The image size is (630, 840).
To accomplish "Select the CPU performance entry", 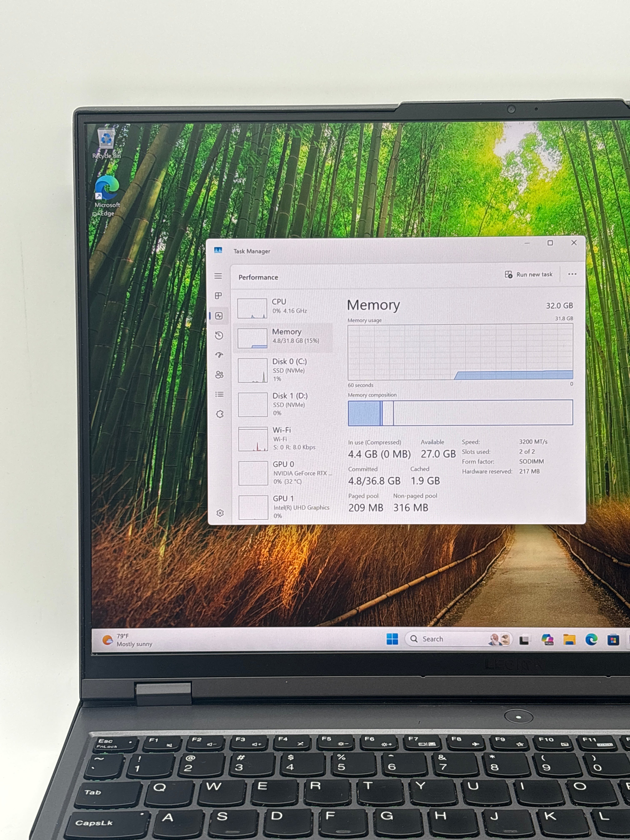I will pyautogui.click(x=283, y=307).
